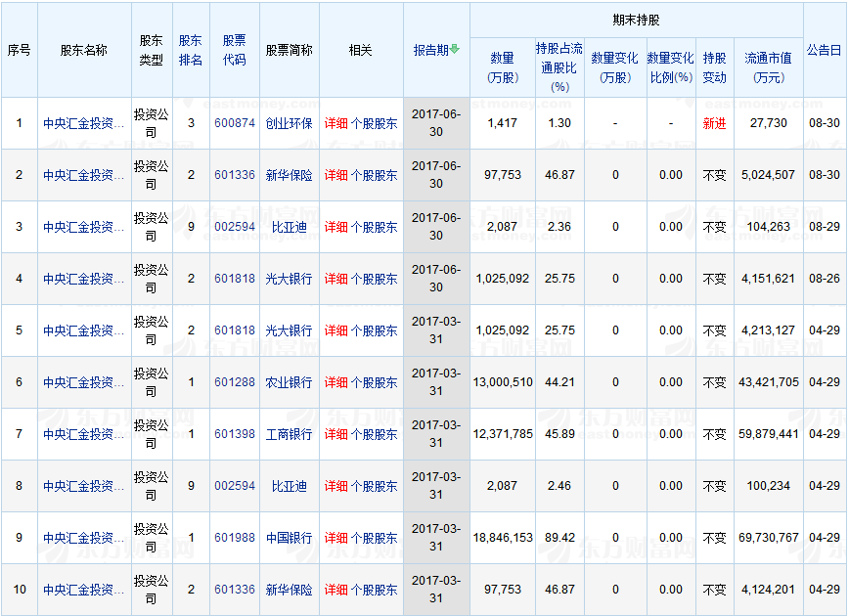Screen dimensions: 849x616
Task: Select market value 69,730,767
Action: click(x=769, y=538)
